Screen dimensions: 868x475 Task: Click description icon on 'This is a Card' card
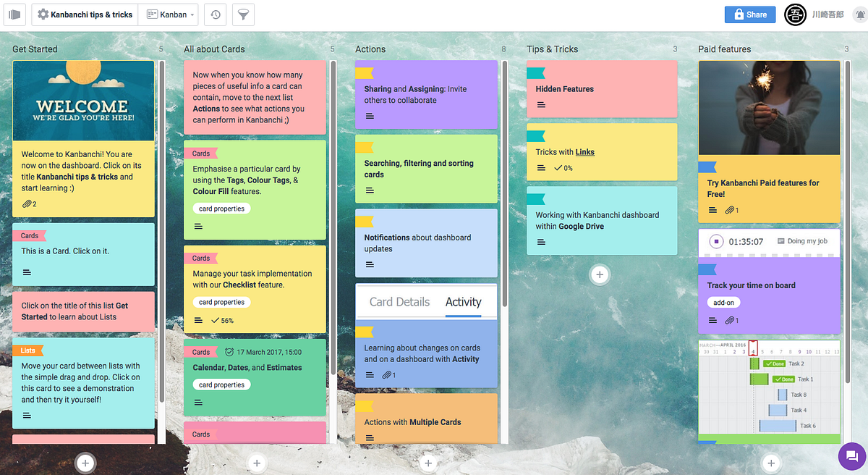click(x=27, y=272)
